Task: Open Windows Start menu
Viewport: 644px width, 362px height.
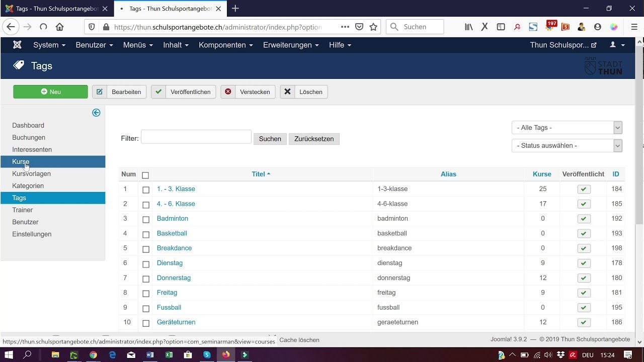Action: click(9, 354)
